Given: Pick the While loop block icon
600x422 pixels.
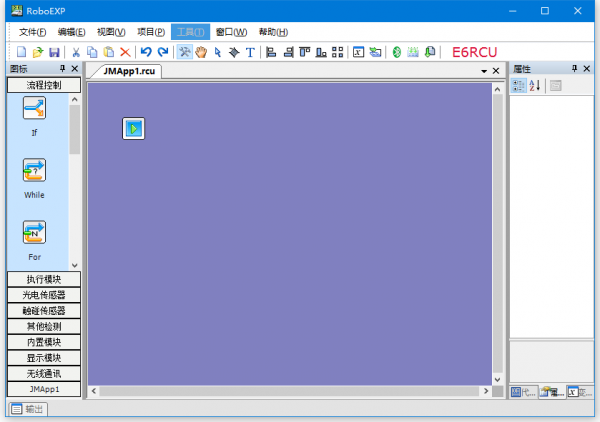Looking at the screenshot, I should point(34,170).
